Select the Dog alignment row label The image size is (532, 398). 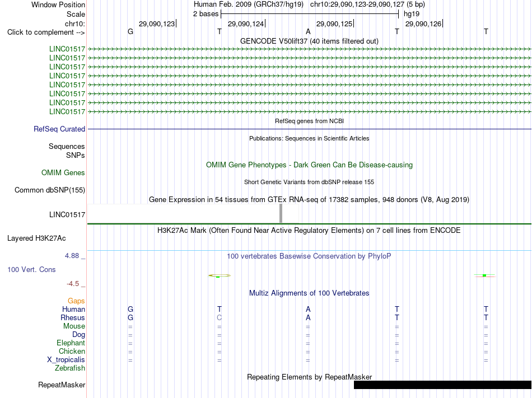tap(78, 335)
